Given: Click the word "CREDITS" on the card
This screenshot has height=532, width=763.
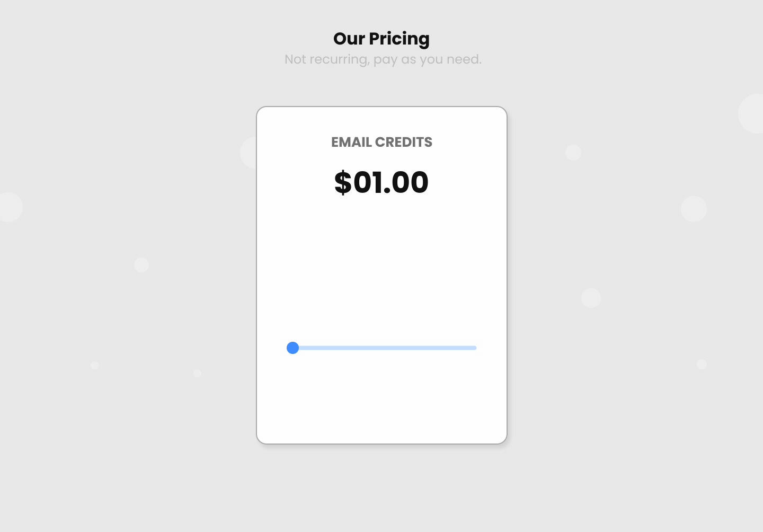Looking at the screenshot, I should 404,142.
